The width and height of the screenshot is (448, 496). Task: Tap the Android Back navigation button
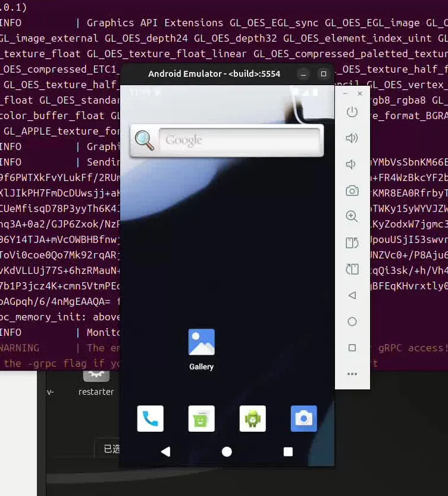tap(165, 452)
